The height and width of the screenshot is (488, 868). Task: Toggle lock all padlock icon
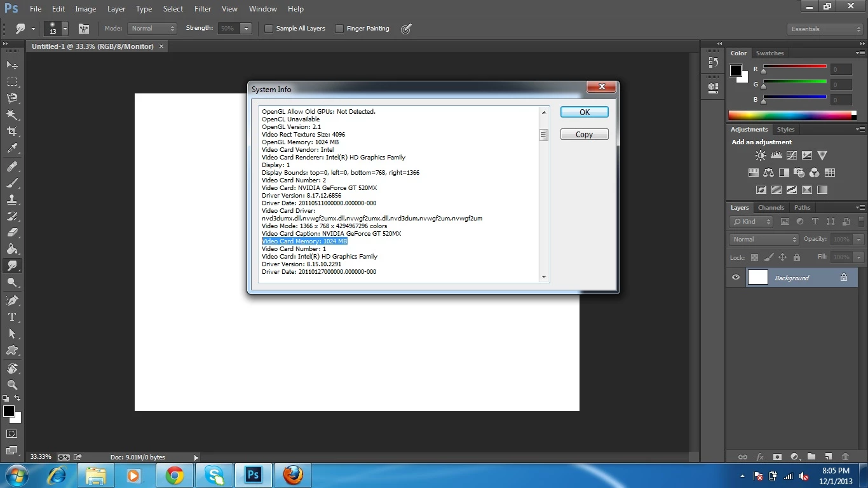(x=797, y=257)
